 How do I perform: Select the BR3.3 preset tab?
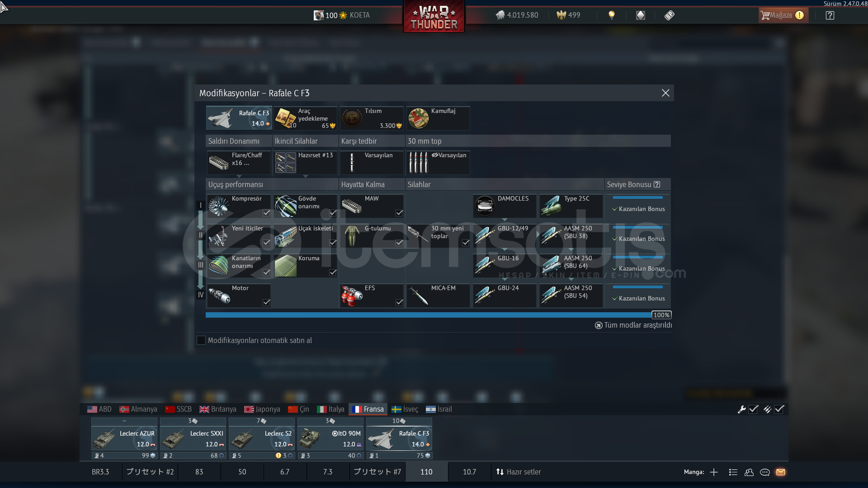100,472
